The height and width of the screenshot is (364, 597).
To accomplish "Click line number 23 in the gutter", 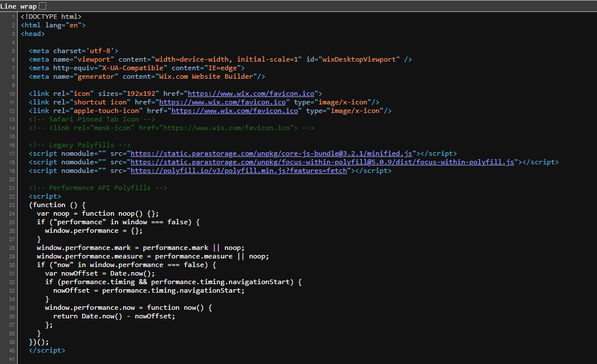I will pyautogui.click(x=10, y=204).
